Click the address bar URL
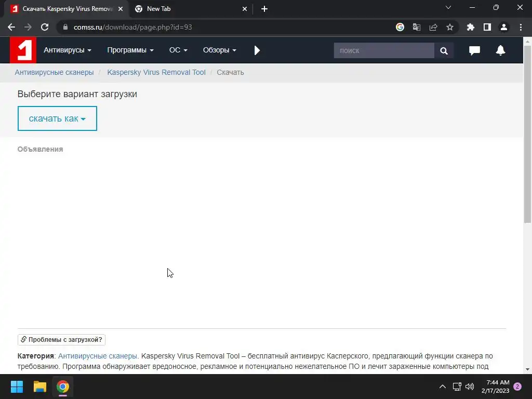The height and width of the screenshot is (399, 532). (x=132, y=27)
